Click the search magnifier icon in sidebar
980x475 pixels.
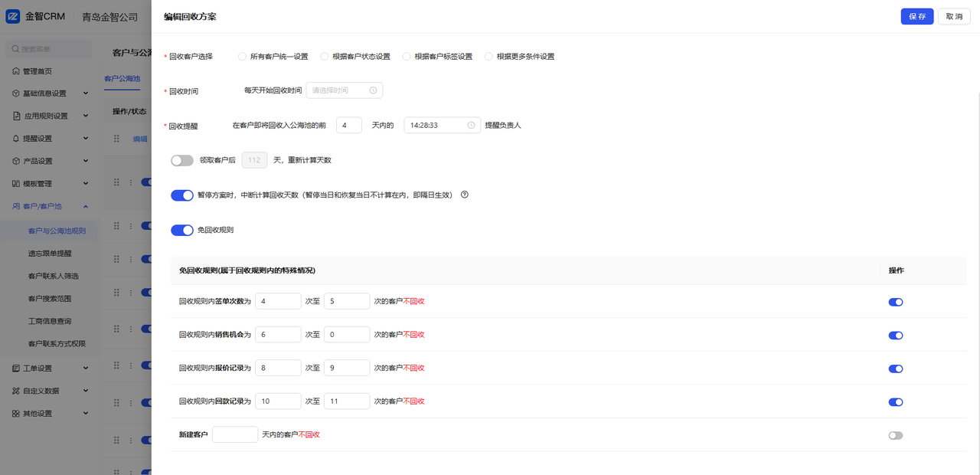tap(15, 49)
